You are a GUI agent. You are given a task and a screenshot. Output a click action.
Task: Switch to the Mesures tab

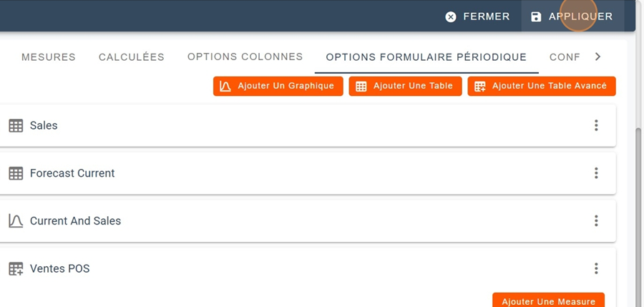click(x=49, y=57)
